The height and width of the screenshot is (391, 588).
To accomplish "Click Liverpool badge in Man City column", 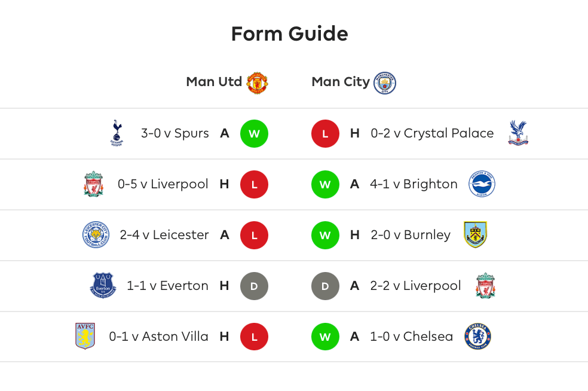I will 485,286.
